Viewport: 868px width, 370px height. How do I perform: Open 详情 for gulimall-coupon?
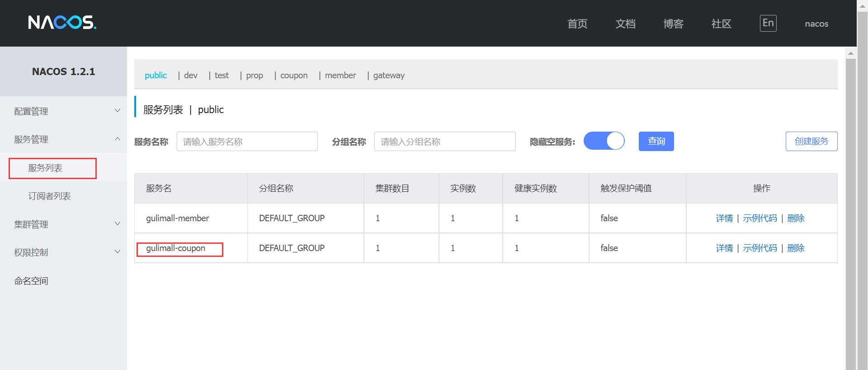coord(724,248)
